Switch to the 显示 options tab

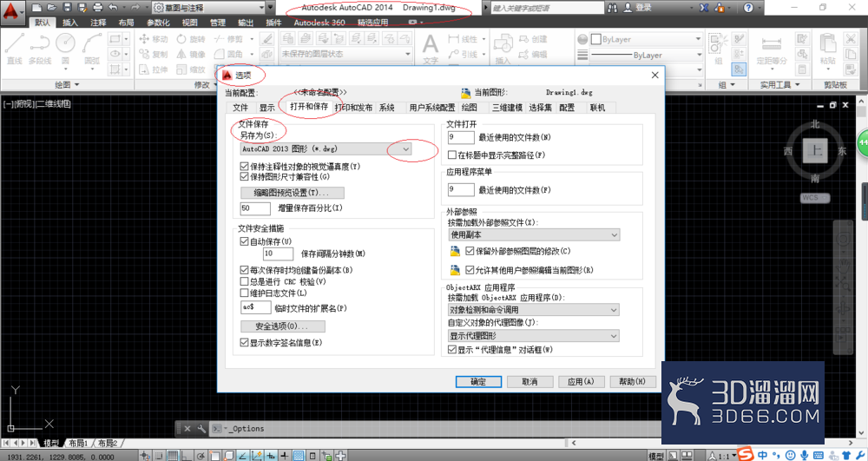point(266,108)
